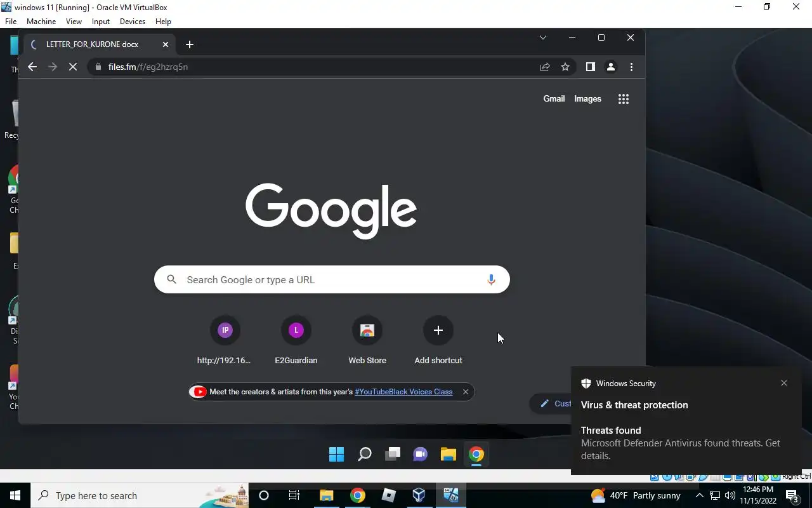812x508 pixels.
Task: Bookmark this page with the star icon
Action: 565,67
